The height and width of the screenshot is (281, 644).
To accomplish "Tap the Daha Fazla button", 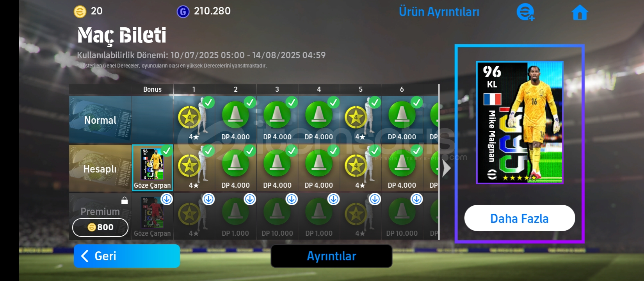I will click(519, 218).
